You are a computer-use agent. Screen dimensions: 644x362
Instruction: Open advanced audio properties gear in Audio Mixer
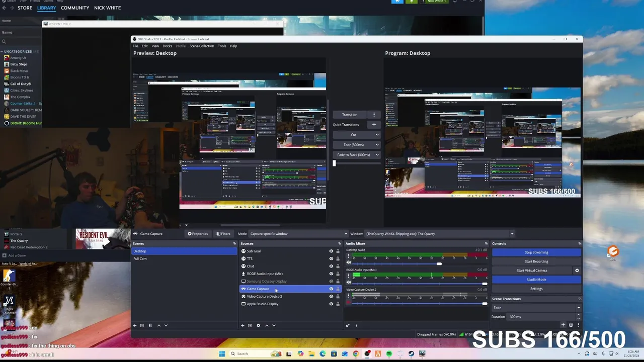(348, 325)
